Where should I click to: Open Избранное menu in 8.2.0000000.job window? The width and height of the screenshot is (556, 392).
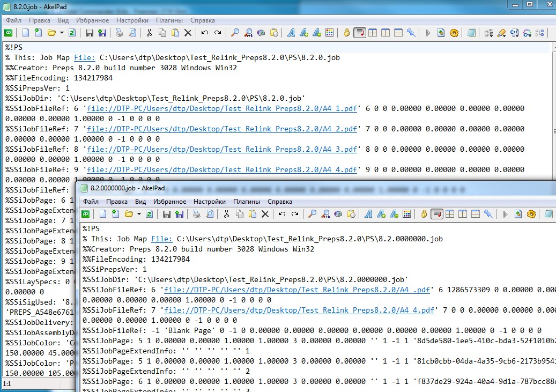[169, 202]
